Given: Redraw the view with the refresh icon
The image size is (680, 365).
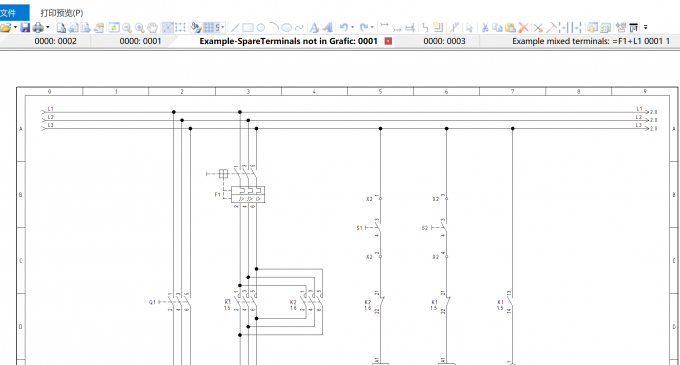Looking at the screenshot, I should point(114,28).
